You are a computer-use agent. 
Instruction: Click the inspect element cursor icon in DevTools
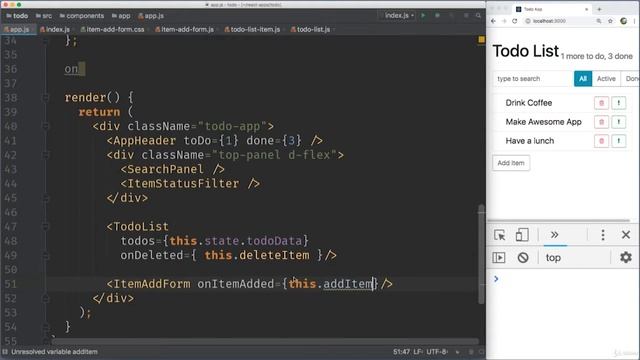pyautogui.click(x=500, y=235)
